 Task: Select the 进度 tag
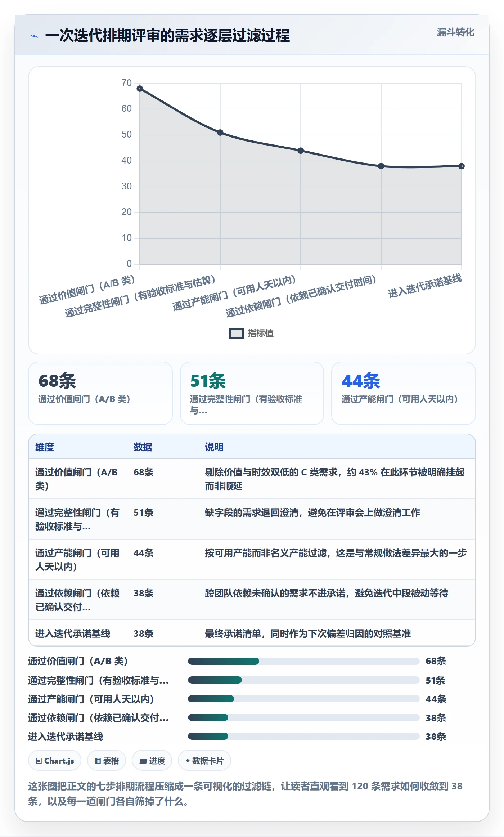[x=152, y=761]
